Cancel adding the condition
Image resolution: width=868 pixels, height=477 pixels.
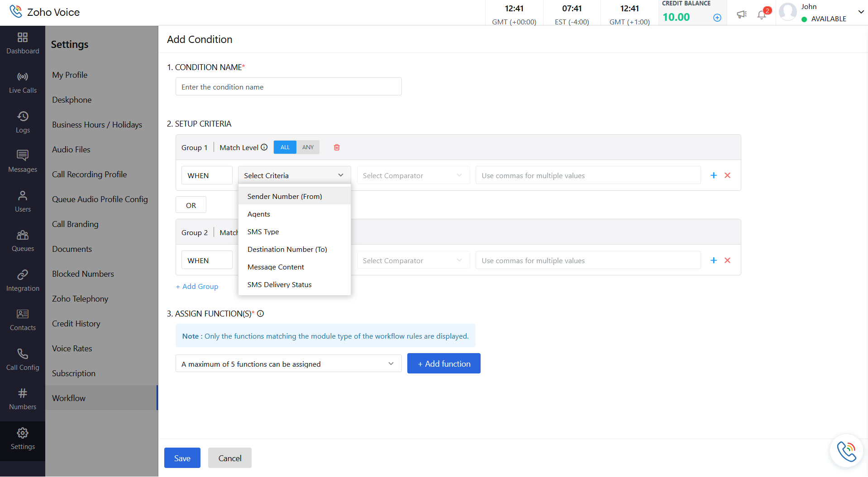coord(230,458)
